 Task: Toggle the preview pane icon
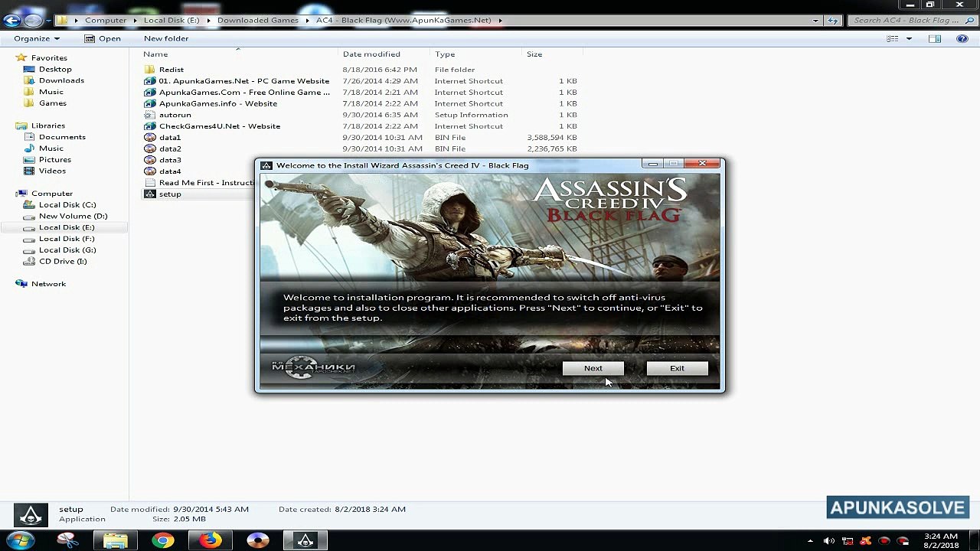[x=935, y=38]
